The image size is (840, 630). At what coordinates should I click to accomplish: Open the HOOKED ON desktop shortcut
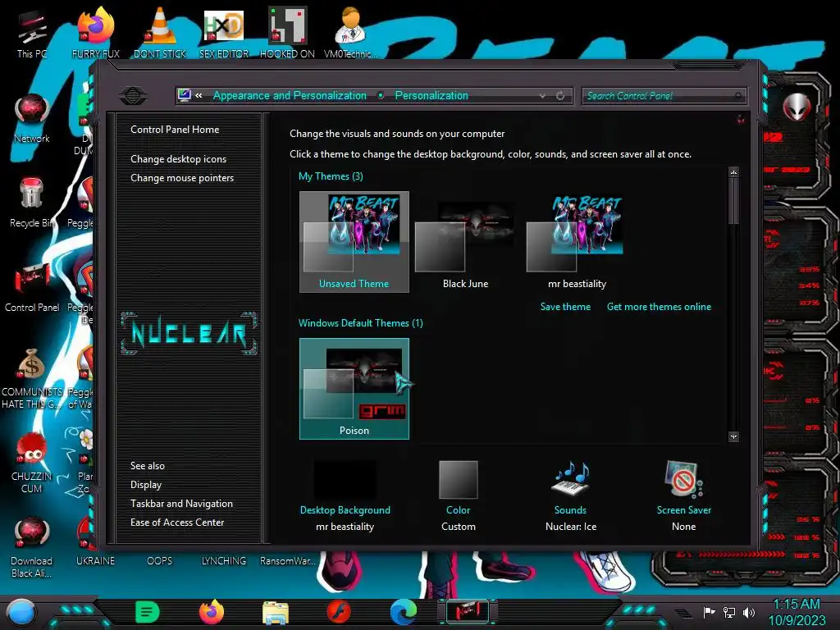tap(287, 33)
